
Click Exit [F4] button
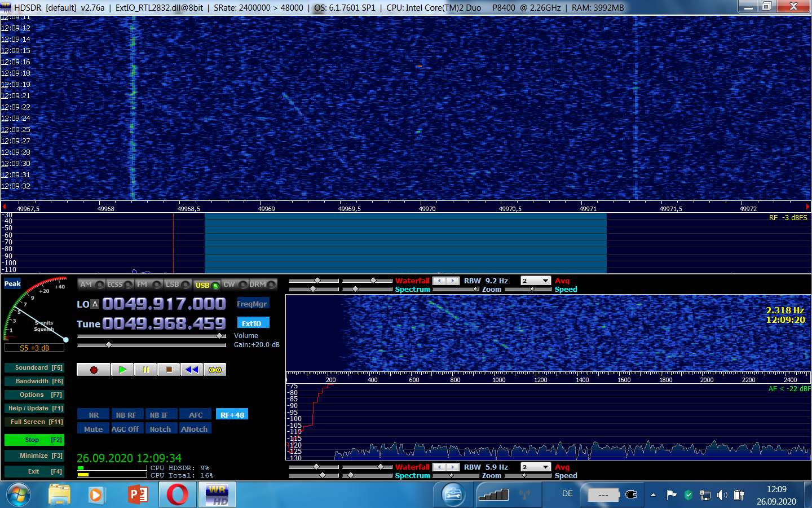tap(34, 471)
